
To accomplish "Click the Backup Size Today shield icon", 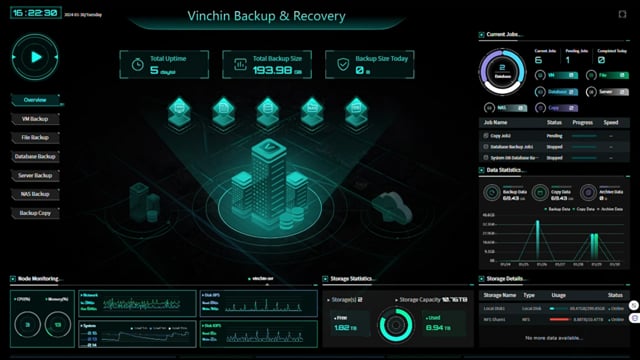I will [x=343, y=64].
